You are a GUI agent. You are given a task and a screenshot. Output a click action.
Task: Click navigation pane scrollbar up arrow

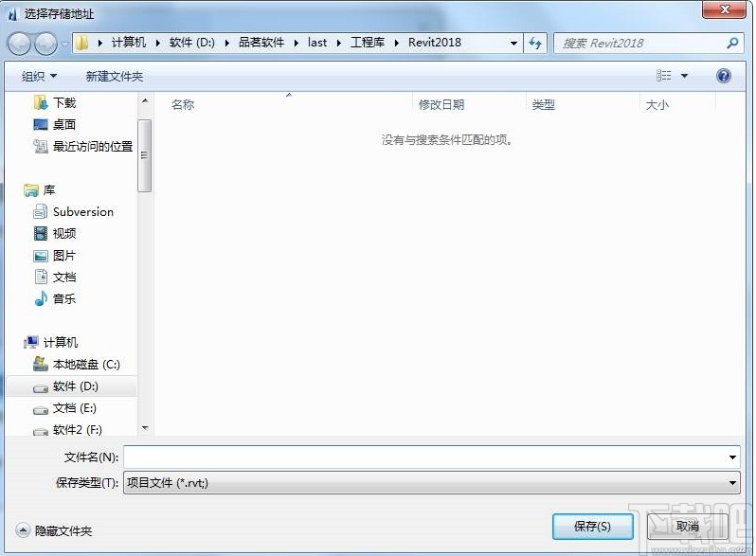[x=145, y=100]
